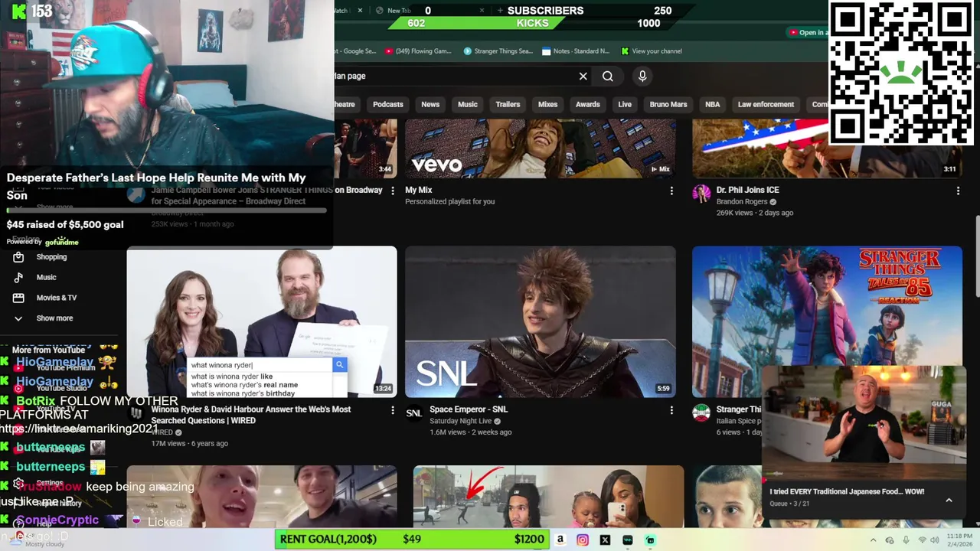Click the Movies & TV sidebar icon

point(18,298)
